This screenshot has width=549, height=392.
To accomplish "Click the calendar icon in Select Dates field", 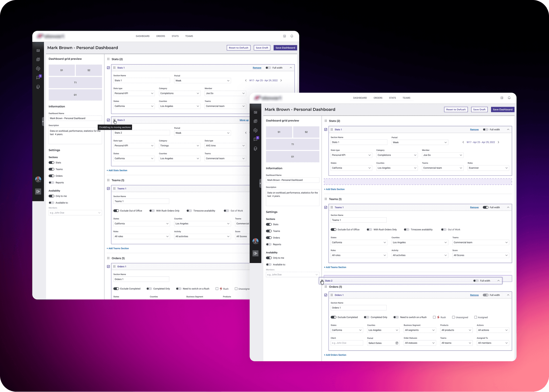I will click(397, 343).
